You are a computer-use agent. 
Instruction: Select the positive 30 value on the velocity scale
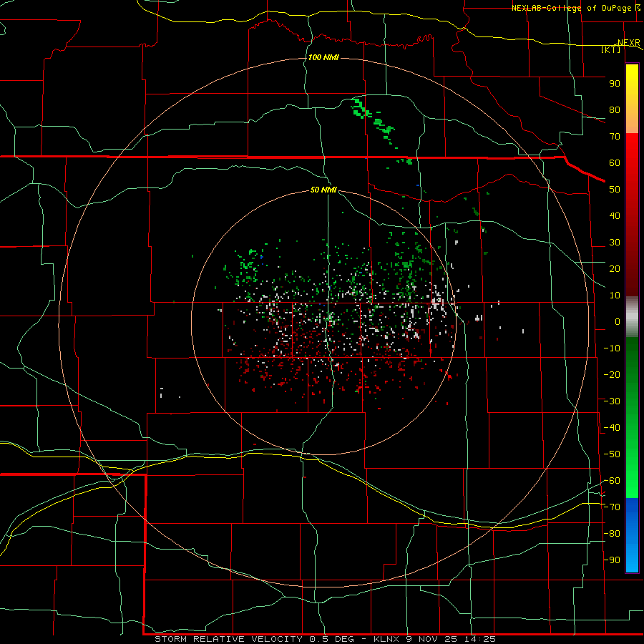(615, 243)
